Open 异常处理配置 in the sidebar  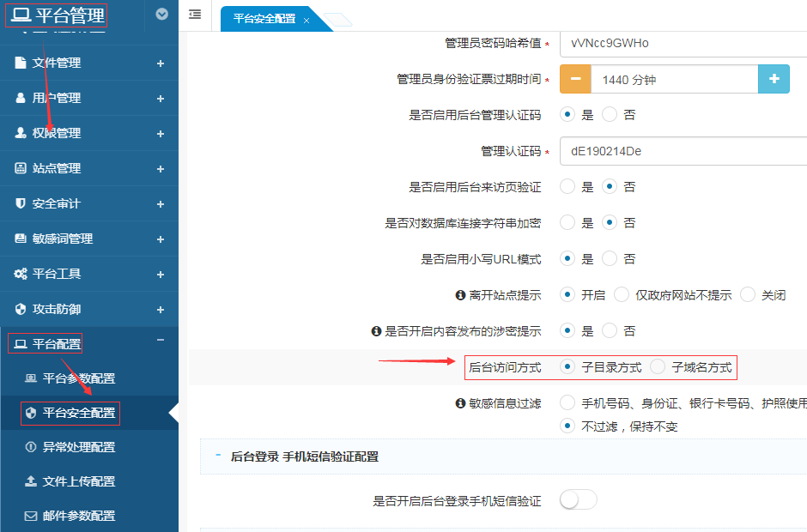click(78, 447)
